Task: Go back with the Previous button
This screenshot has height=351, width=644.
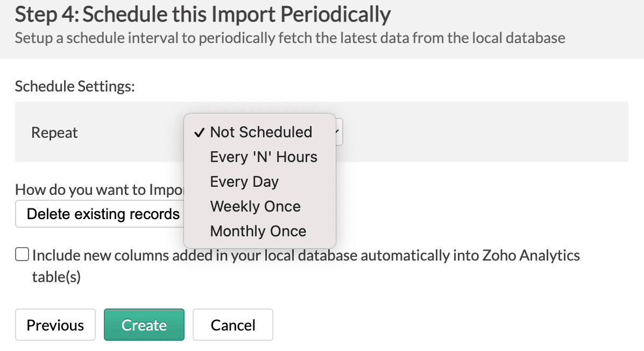Action: coord(55,325)
